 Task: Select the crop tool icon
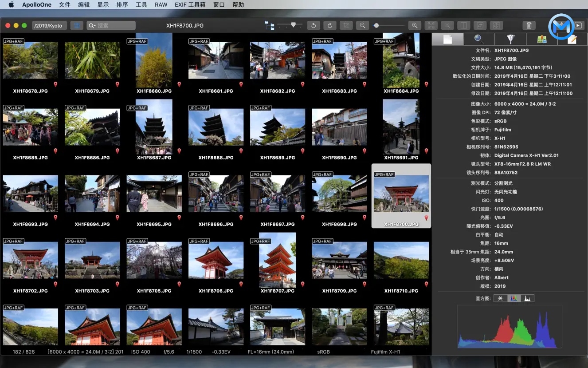click(346, 26)
